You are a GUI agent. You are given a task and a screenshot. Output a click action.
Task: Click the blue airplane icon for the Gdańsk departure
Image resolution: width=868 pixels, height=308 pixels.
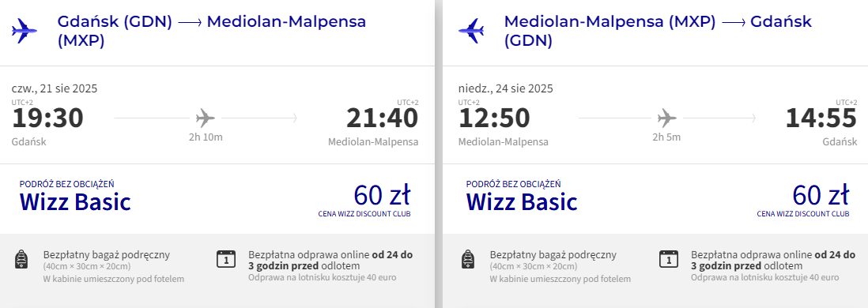point(25,31)
